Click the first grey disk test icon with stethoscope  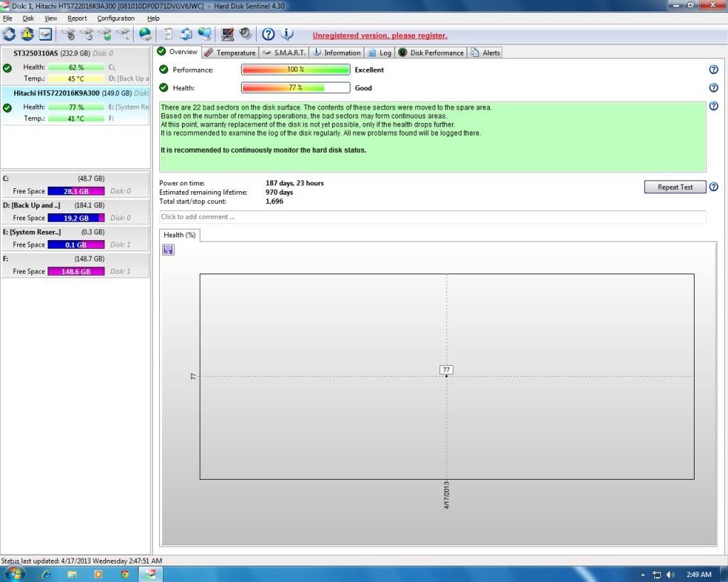click(69, 34)
